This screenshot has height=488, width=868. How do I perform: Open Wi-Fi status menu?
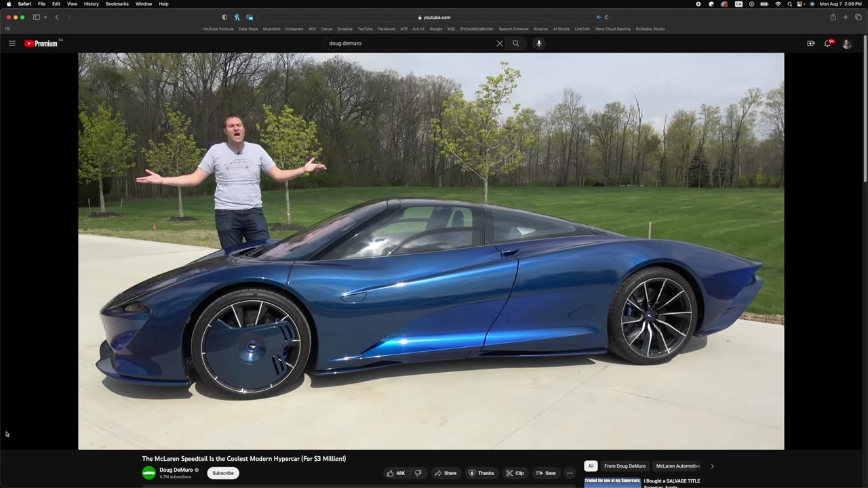(778, 4)
